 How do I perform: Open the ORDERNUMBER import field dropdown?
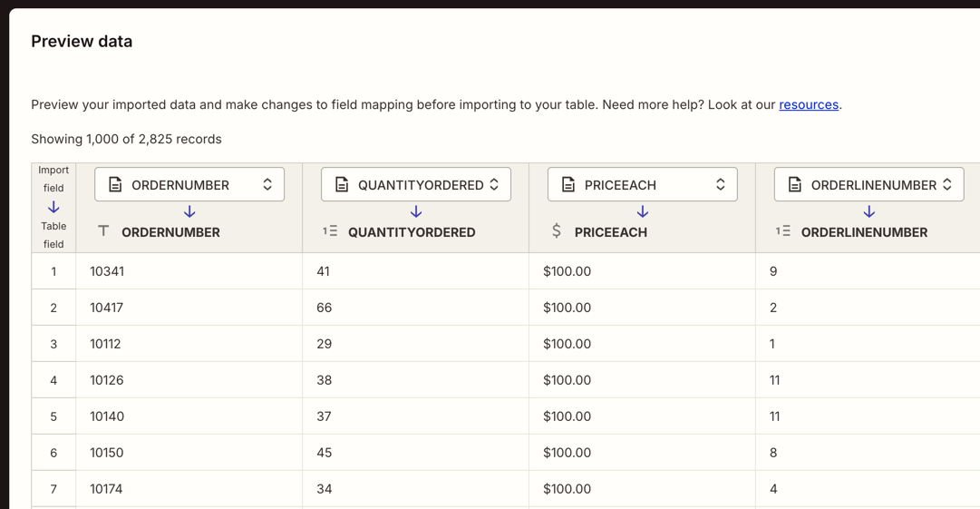coord(189,184)
